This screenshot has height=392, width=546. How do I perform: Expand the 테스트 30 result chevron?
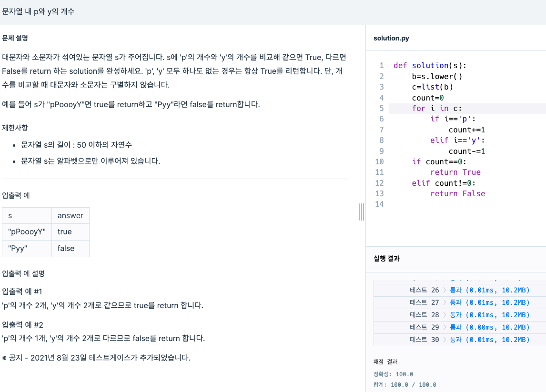click(x=445, y=340)
